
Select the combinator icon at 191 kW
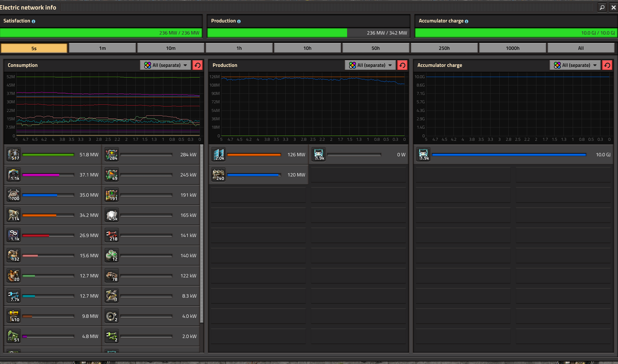coord(112,195)
